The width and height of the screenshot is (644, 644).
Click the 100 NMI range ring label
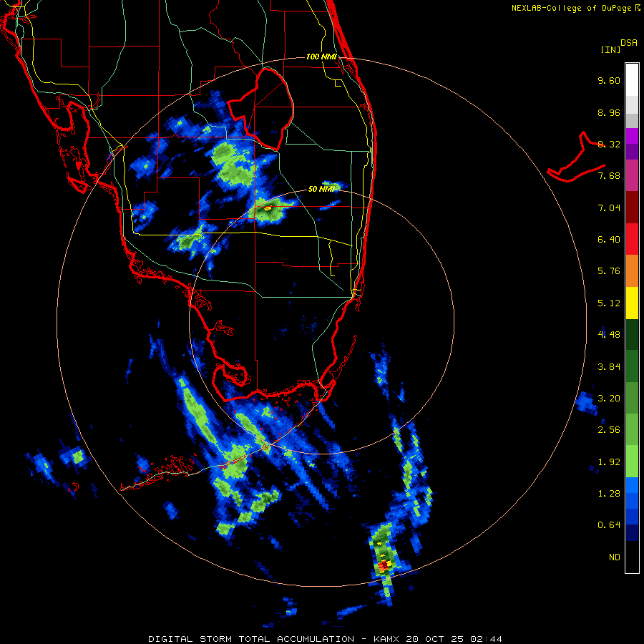(321, 57)
